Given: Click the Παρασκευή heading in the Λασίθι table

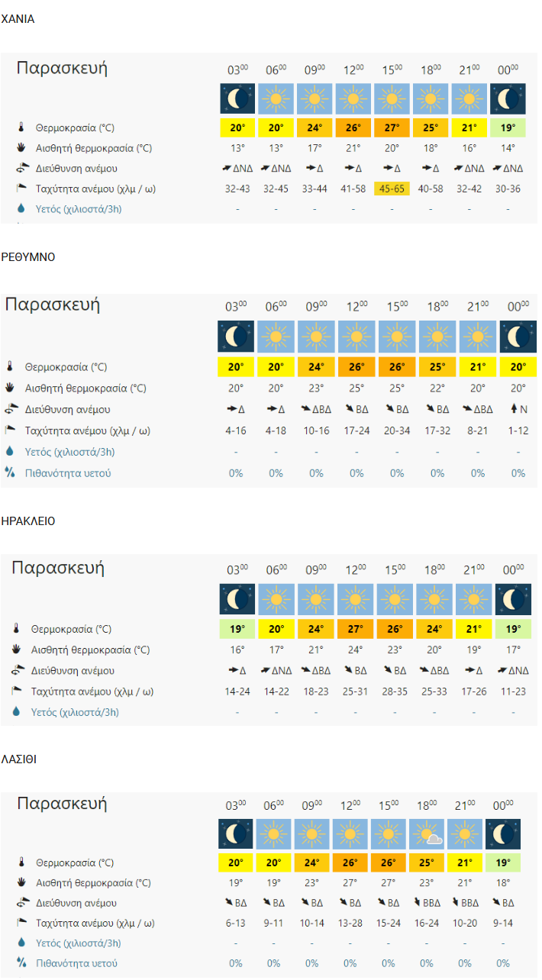Looking at the screenshot, I should (62, 804).
